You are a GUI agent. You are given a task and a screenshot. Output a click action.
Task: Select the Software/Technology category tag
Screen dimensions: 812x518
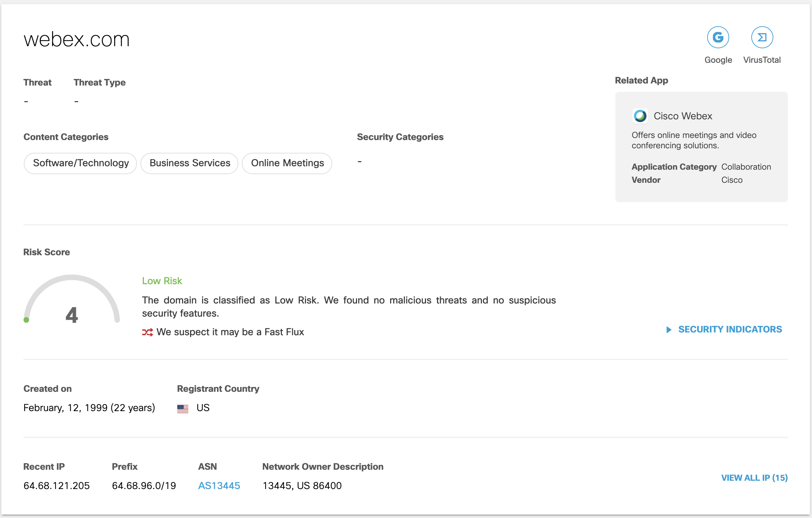pos(80,163)
